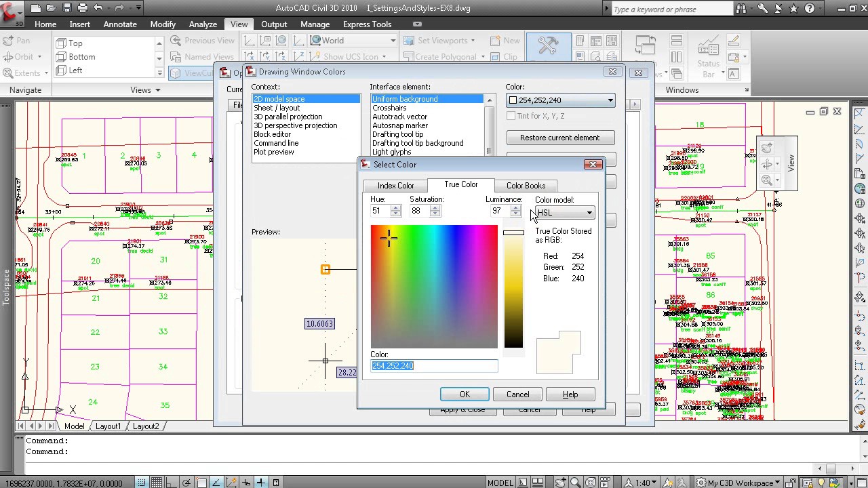The height and width of the screenshot is (488, 868).
Task: Click the new color preview swatch
Action: pos(559,352)
